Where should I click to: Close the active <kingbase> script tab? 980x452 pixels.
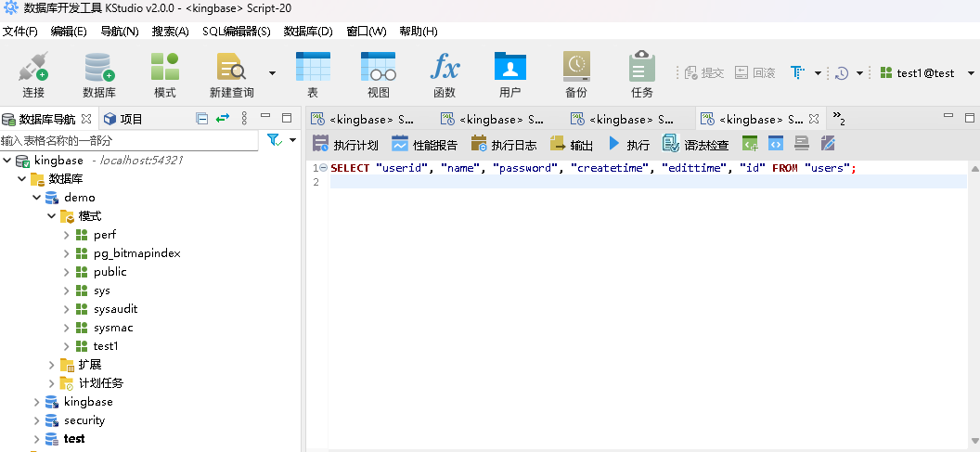point(814,119)
